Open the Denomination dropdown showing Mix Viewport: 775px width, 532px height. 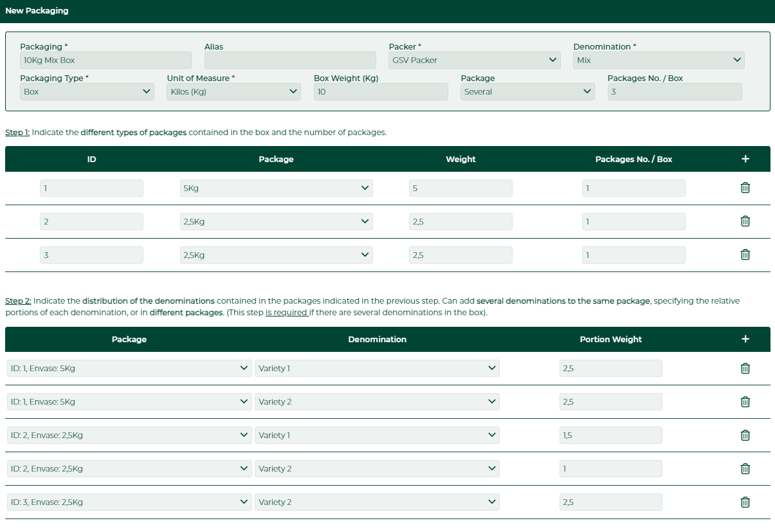pos(659,60)
